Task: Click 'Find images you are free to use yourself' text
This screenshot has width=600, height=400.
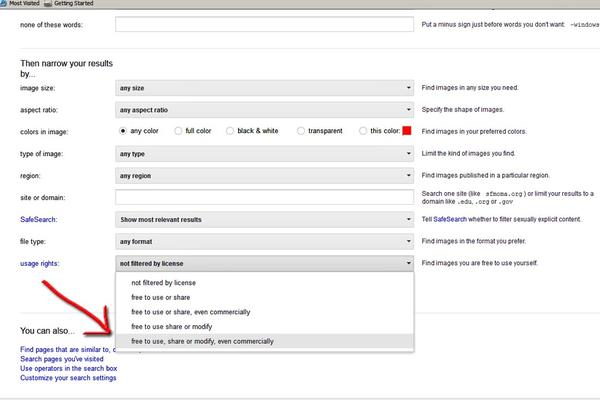Action: [480, 263]
